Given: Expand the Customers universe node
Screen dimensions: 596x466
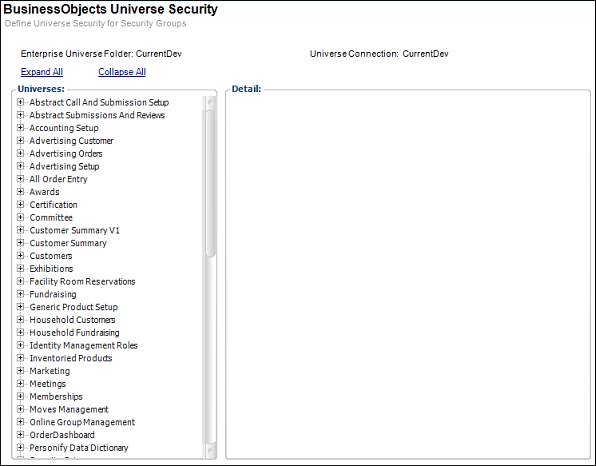Looking at the screenshot, I should [x=21, y=256].
